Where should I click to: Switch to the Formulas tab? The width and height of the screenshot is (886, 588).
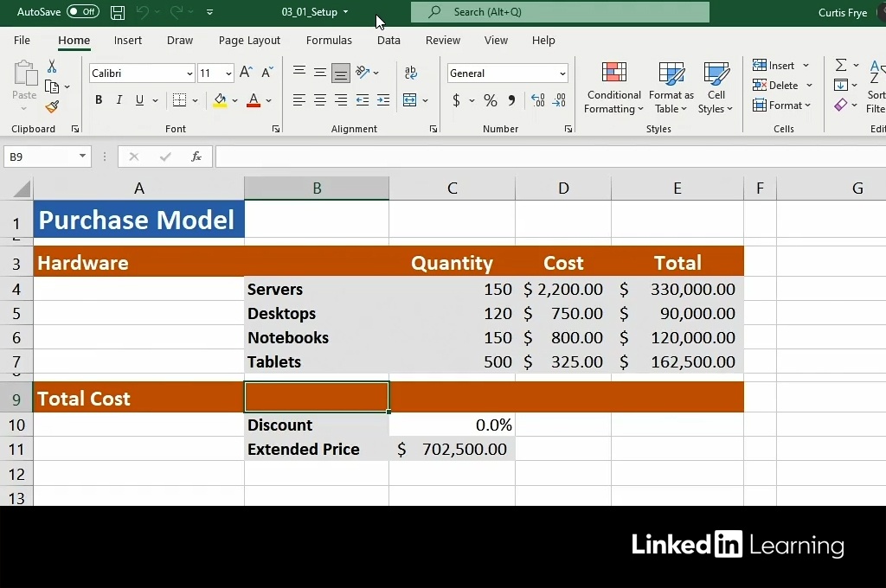pos(329,41)
